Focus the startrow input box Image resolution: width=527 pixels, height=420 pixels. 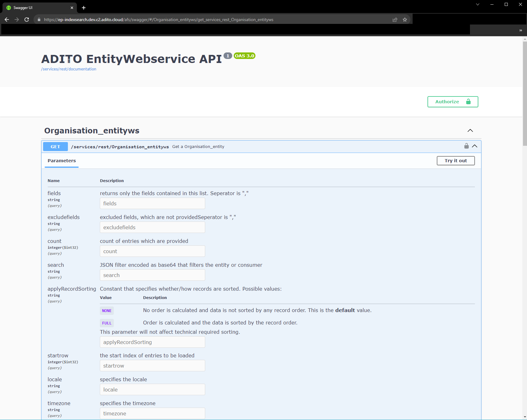pyautogui.click(x=153, y=366)
